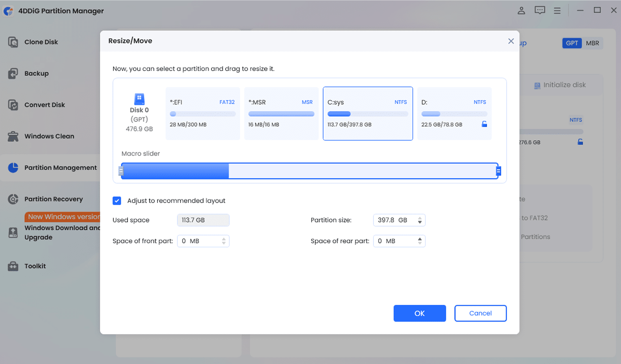
Task: Click the Toolkit briefcase icon
Action: pos(13,266)
